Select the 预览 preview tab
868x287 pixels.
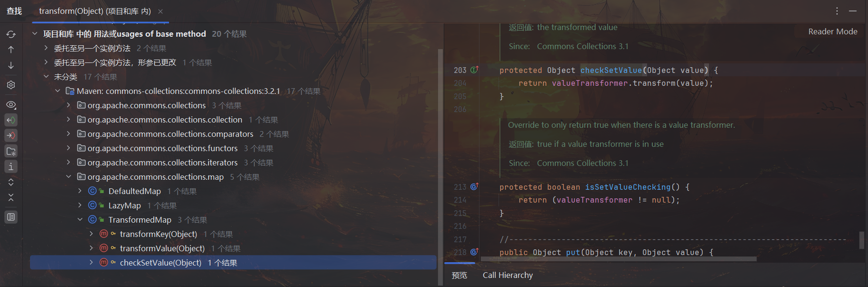[x=459, y=275]
